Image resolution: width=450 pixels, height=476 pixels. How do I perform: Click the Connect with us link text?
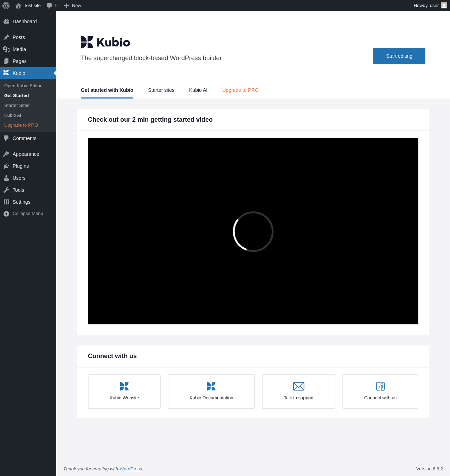tap(380, 398)
